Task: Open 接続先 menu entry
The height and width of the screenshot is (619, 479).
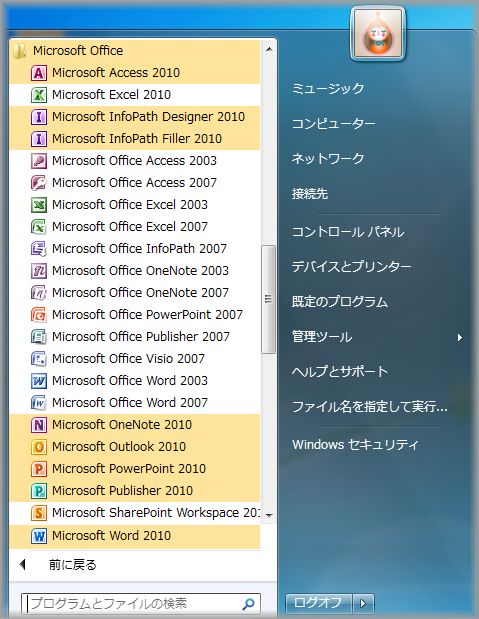Action: (310, 194)
